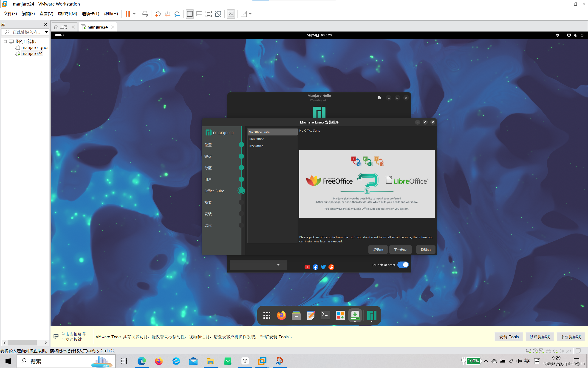Toggle the library sidebar view icon
This screenshot has height=368, width=588.
coord(190,14)
